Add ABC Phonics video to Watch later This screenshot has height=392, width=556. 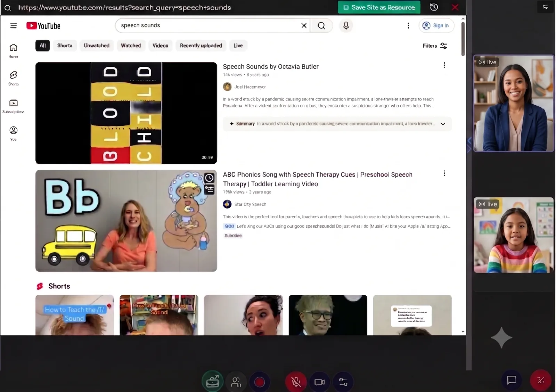[x=209, y=178]
